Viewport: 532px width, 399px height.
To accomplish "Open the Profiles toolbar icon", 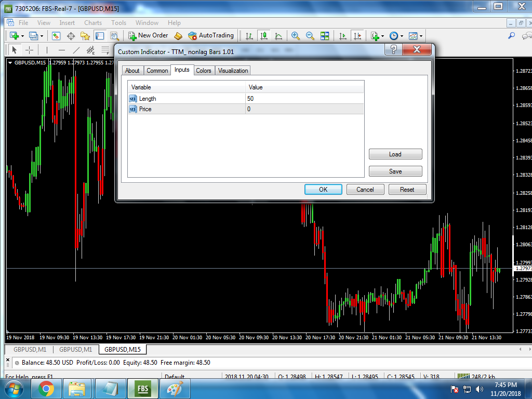I will coord(33,36).
